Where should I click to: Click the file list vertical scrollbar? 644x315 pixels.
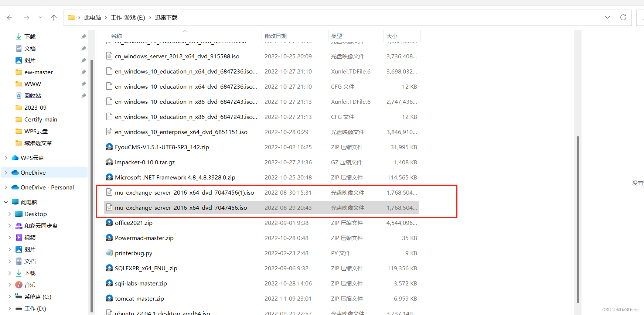[x=577, y=220]
